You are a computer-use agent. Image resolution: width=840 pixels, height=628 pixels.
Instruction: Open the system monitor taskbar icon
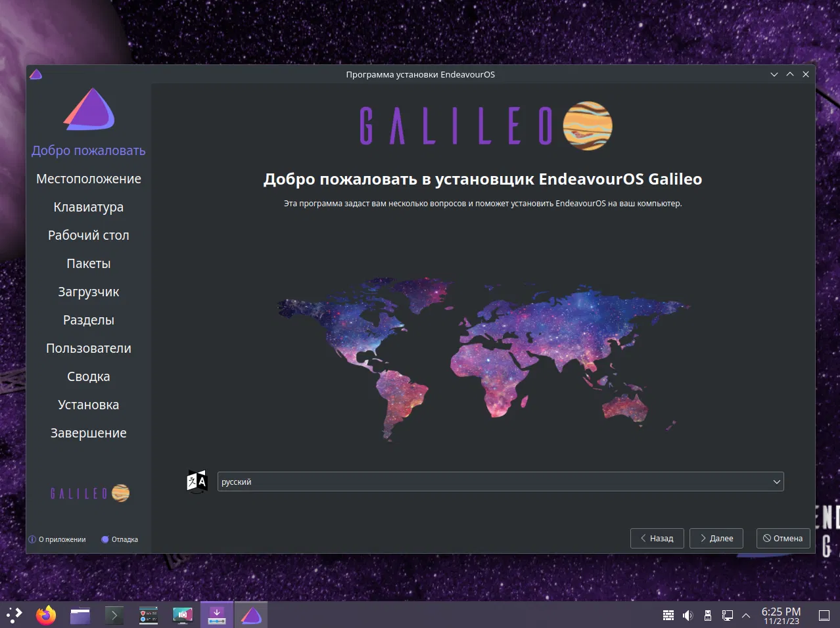coord(149,615)
